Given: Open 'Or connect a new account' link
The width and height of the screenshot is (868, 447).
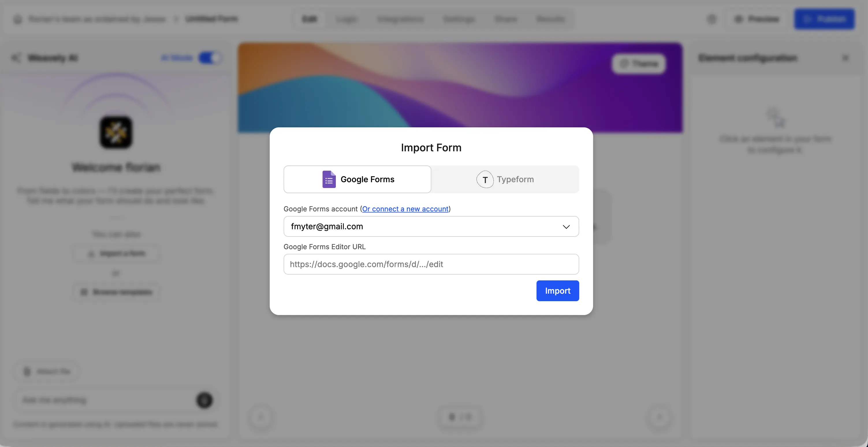Looking at the screenshot, I should [x=405, y=208].
